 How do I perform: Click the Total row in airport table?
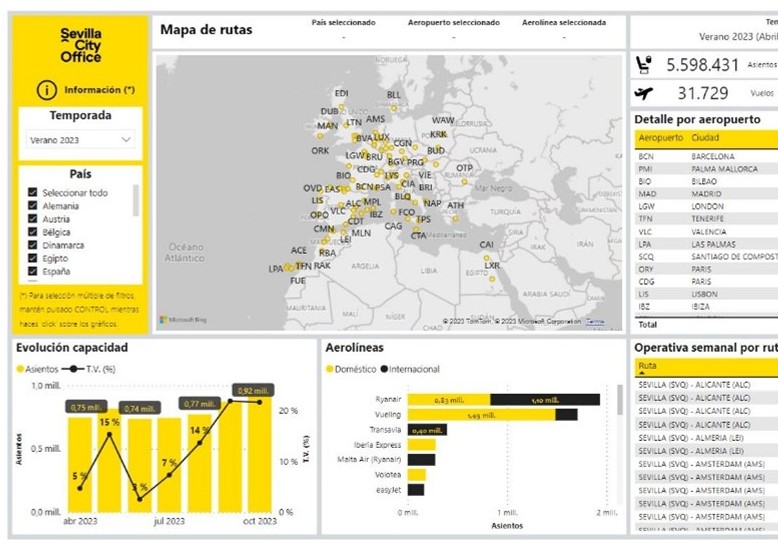click(706, 324)
